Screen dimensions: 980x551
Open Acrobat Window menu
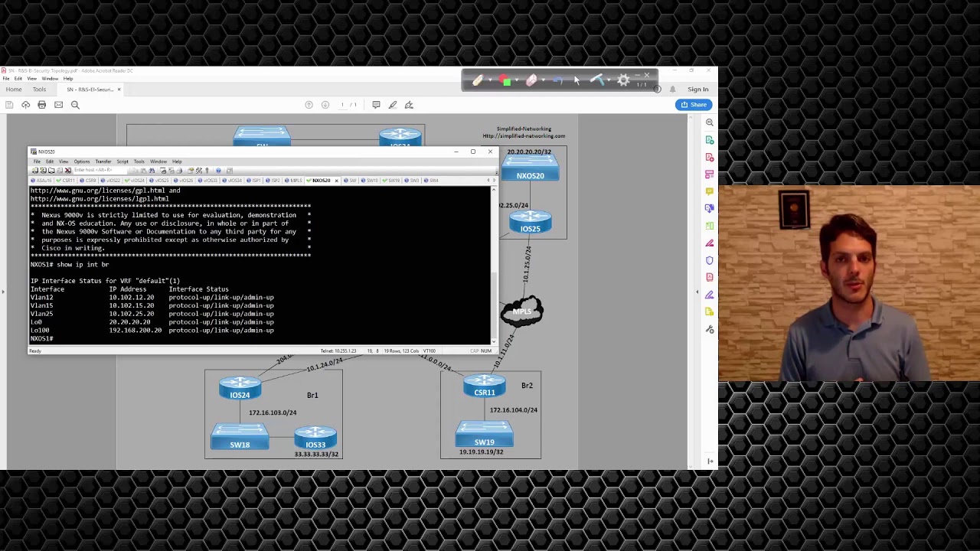click(50, 79)
